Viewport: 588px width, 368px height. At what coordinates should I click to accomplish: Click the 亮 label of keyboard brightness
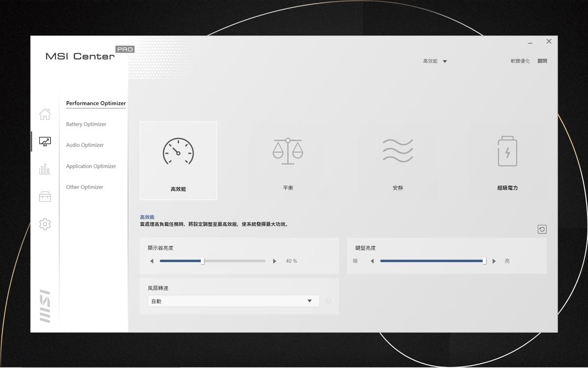[507, 261]
